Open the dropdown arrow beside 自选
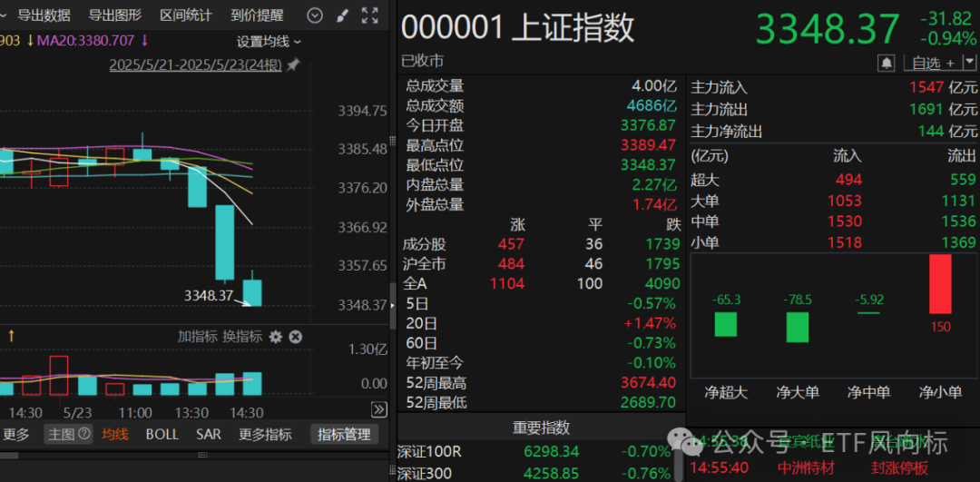 (x=967, y=63)
